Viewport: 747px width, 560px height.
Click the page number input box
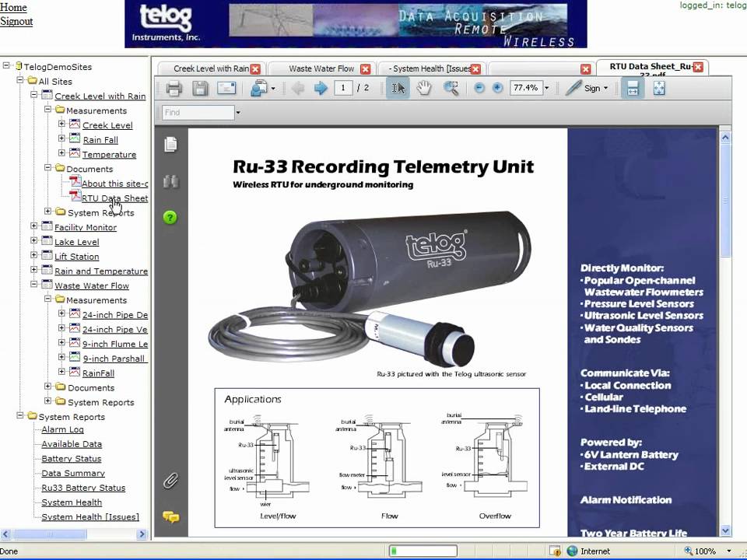tap(343, 88)
